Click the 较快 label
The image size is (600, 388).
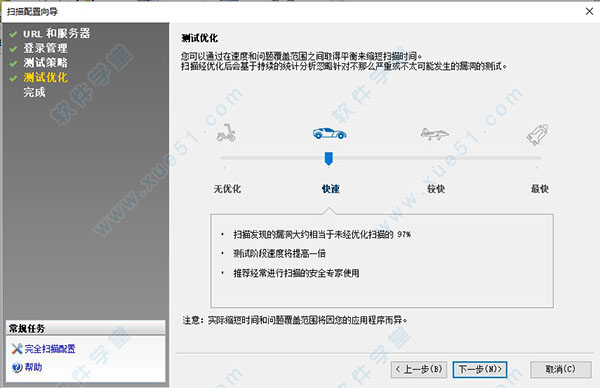click(x=436, y=189)
